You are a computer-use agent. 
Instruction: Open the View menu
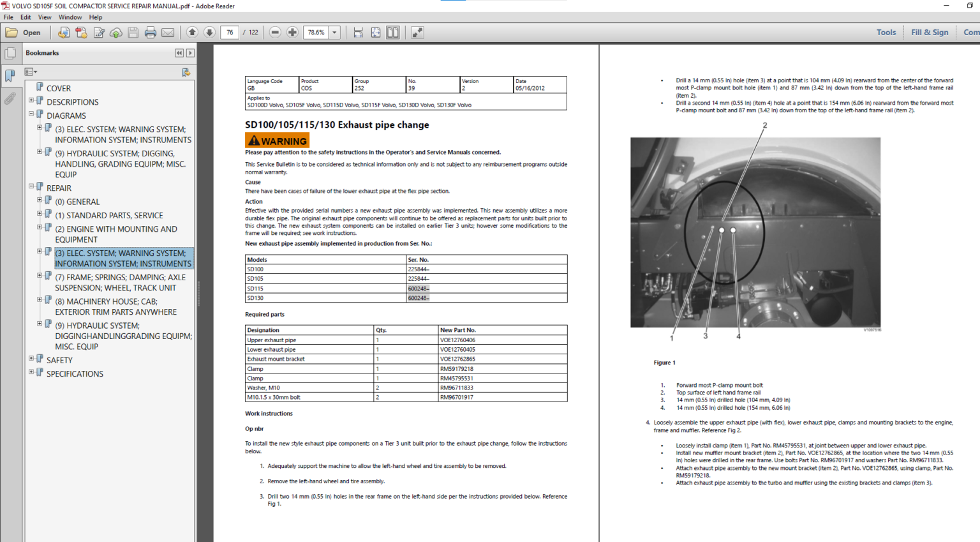[x=45, y=17]
